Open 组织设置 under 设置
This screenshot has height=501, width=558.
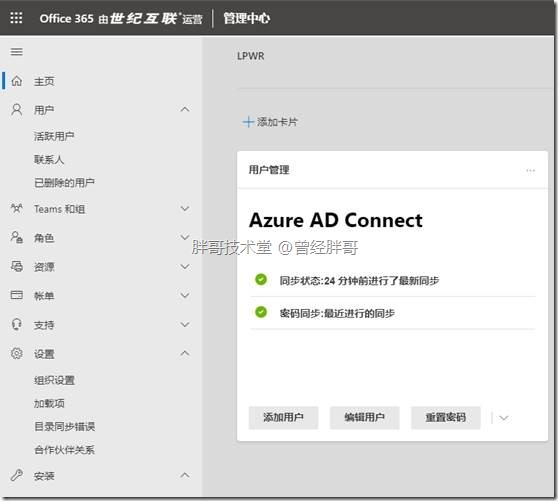pos(54,380)
